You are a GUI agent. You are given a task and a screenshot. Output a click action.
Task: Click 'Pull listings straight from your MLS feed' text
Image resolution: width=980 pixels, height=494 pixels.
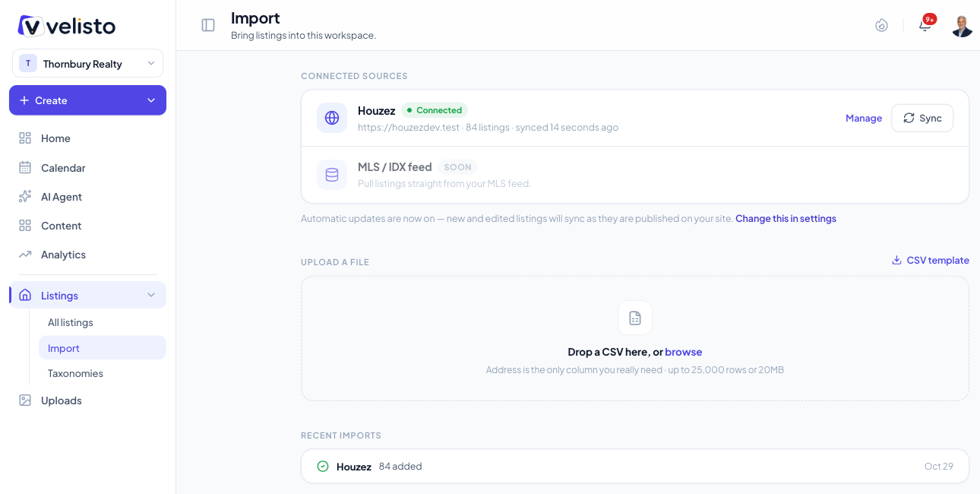(x=444, y=183)
